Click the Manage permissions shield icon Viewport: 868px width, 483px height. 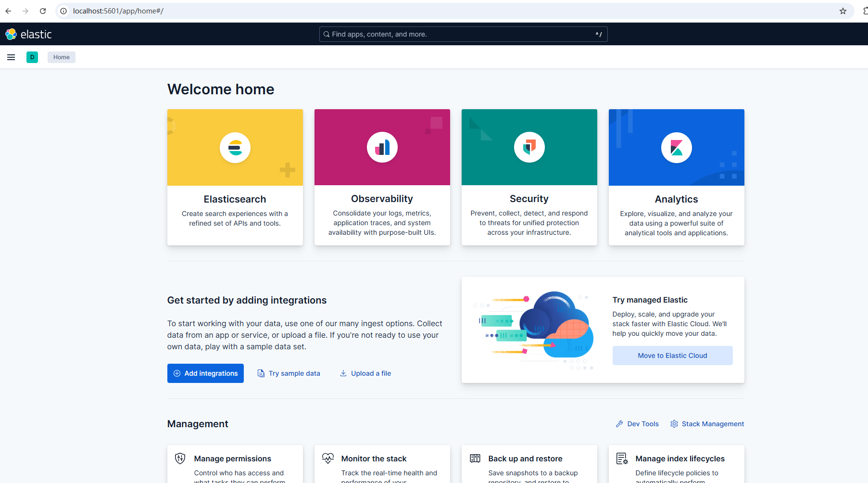coord(180,458)
